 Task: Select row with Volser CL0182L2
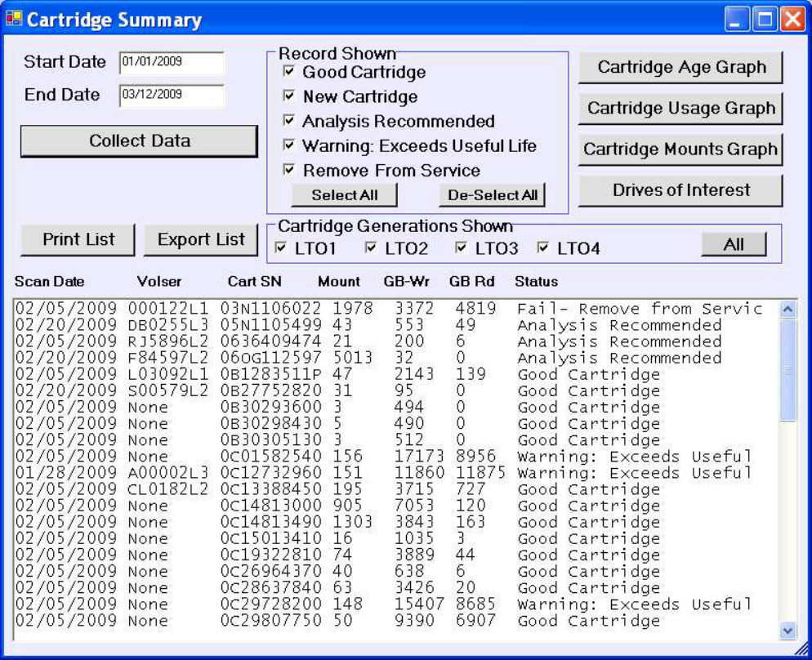point(395,490)
